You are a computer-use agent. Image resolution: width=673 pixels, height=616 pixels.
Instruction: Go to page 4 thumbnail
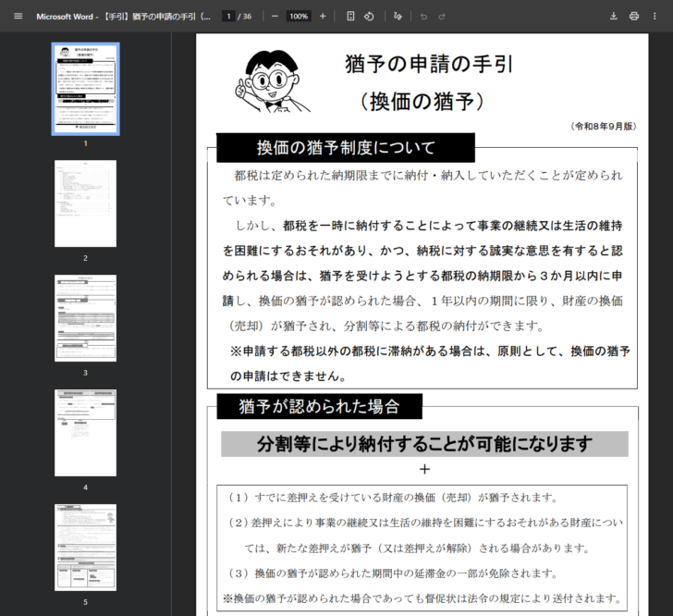point(85,433)
